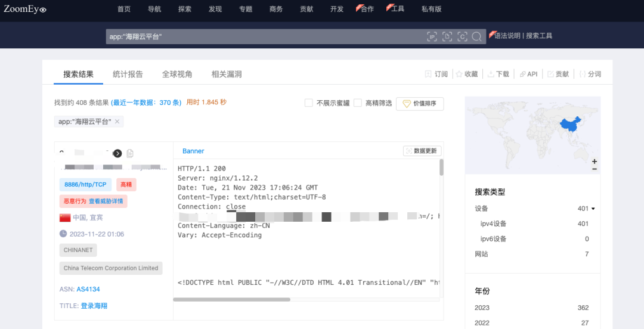
Task: Enable the 不展示蜜罐 checkbox
Action: tap(308, 103)
